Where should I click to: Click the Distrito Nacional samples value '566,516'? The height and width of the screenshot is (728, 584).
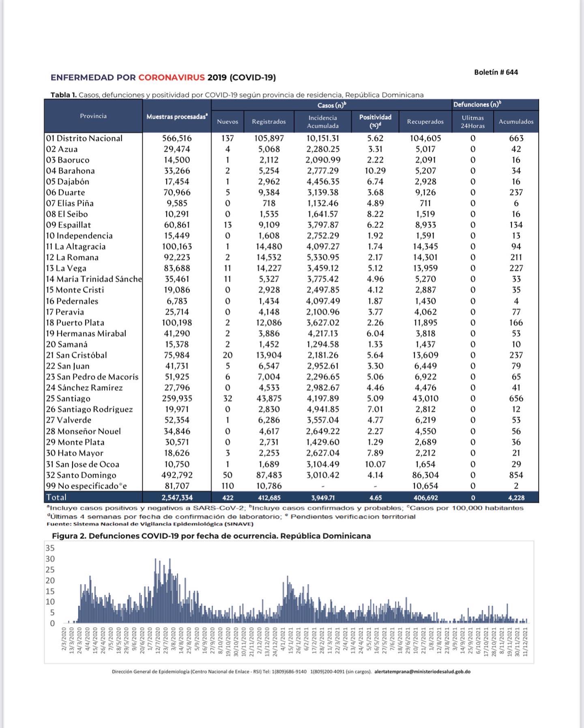click(x=177, y=138)
